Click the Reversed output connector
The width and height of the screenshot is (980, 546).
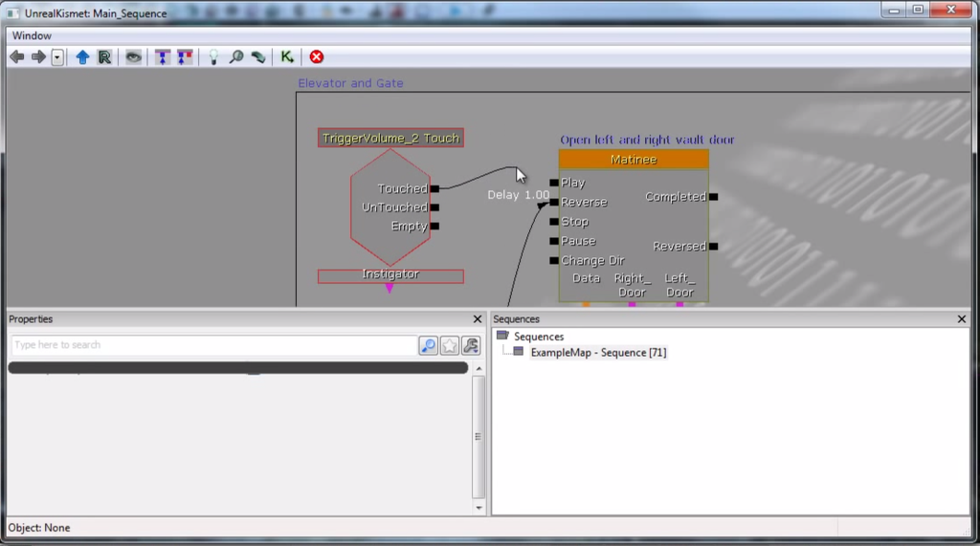714,246
